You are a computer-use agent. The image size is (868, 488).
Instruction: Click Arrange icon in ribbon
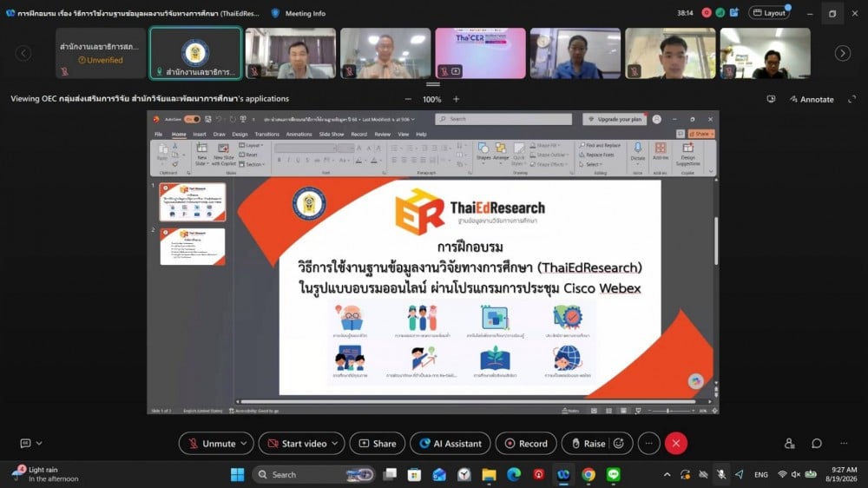point(501,152)
